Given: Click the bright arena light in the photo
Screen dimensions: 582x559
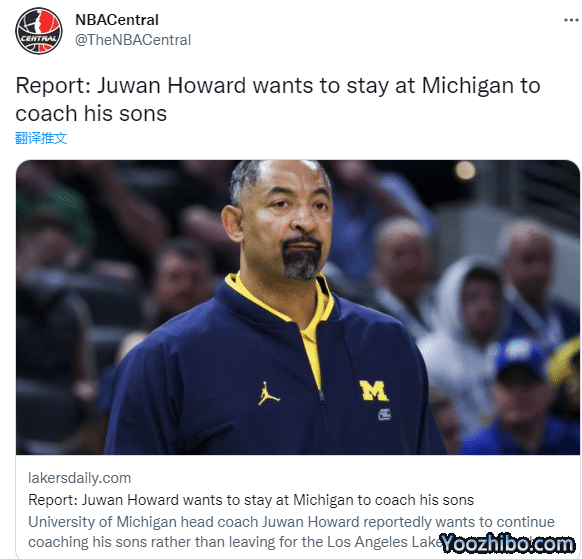Looking at the screenshot, I should click(x=465, y=171).
